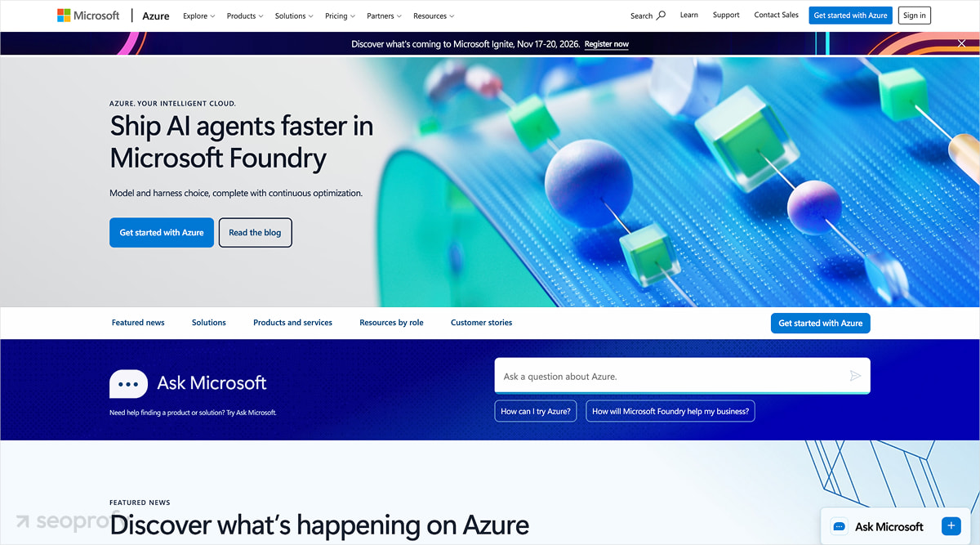
Task: Open the Pricing dropdown menu
Action: point(340,16)
